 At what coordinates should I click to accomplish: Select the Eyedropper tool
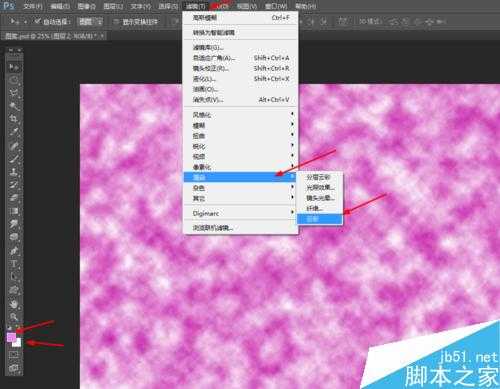click(14, 132)
